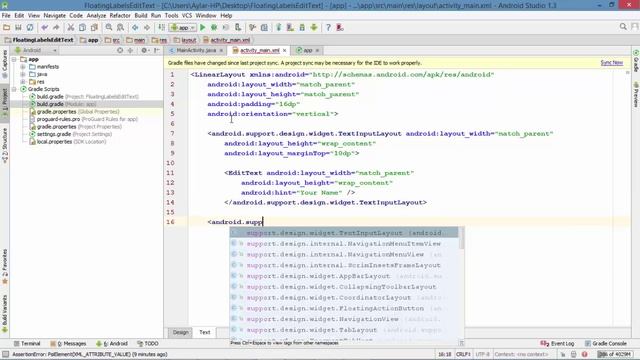Start debugging with the bug icon
This screenshot has height=360, width=640.
(214, 27)
